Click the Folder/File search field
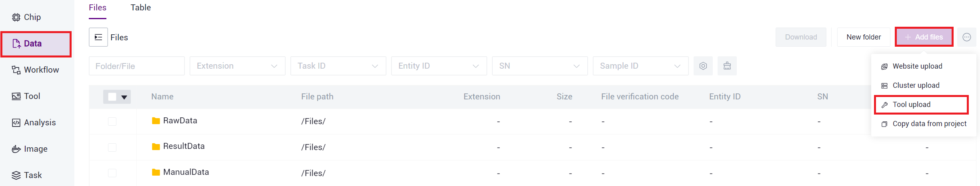 pos(136,66)
